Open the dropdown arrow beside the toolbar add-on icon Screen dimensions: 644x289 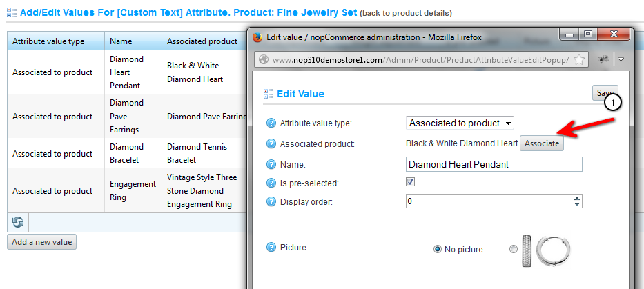[621, 59]
